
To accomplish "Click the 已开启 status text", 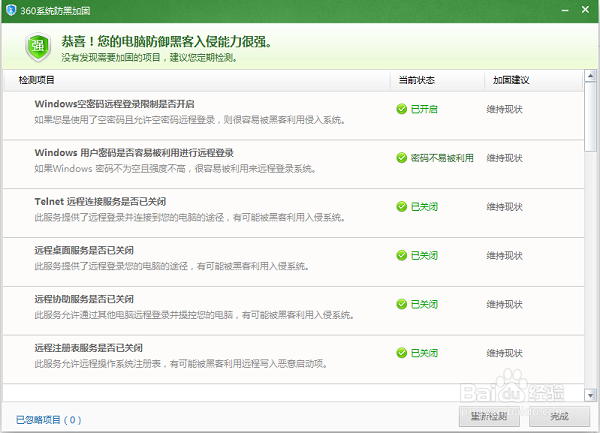I will coord(424,109).
